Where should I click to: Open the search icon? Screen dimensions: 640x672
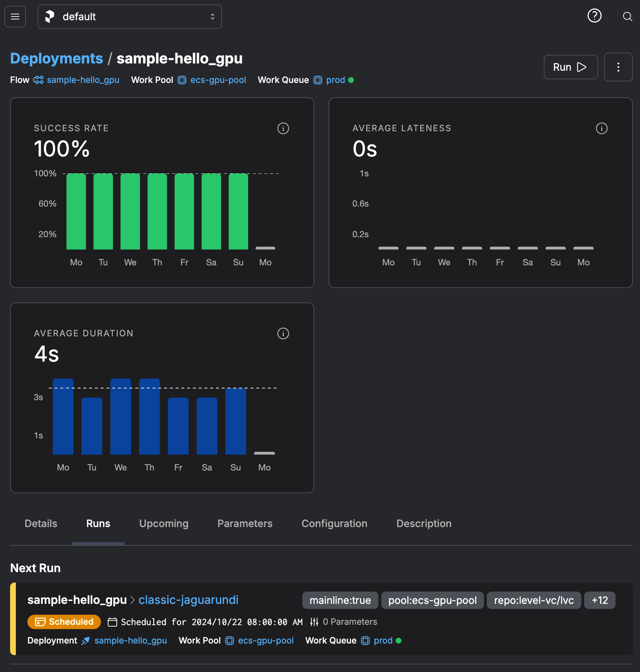tap(627, 17)
